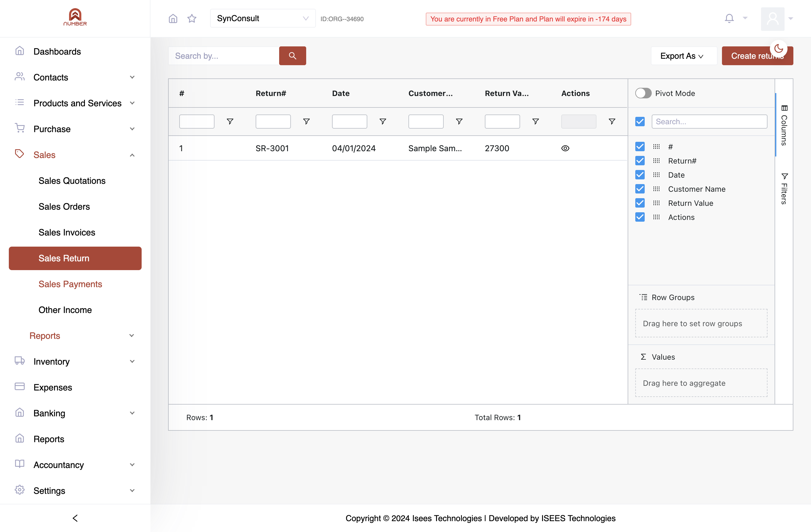Viewport: 811px width, 532px height.
Task: Click the favorite star icon
Action: (192, 18)
